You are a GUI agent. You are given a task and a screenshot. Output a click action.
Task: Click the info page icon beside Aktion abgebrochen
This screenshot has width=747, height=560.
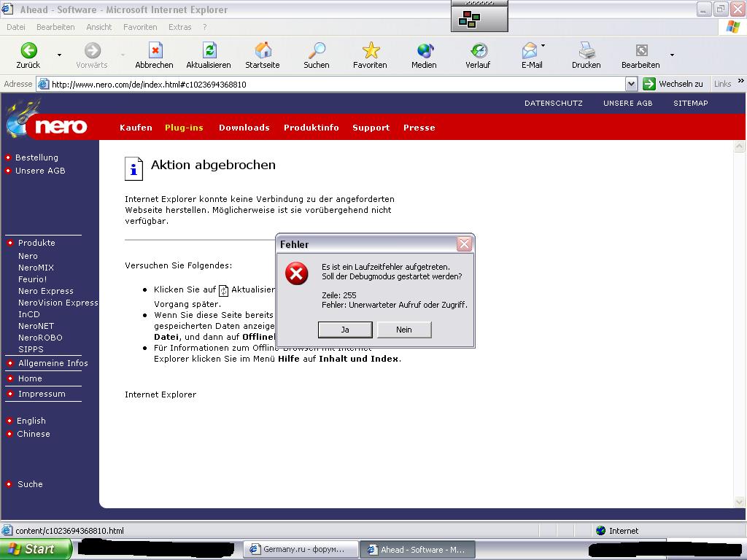pyautogui.click(x=134, y=168)
